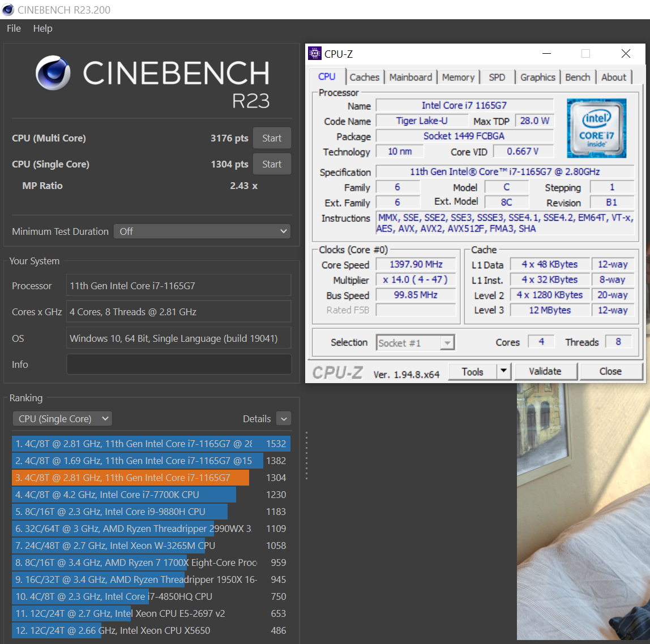Select ranking entry 1 scoring 1532
This screenshot has height=644, width=650.
coord(151,444)
